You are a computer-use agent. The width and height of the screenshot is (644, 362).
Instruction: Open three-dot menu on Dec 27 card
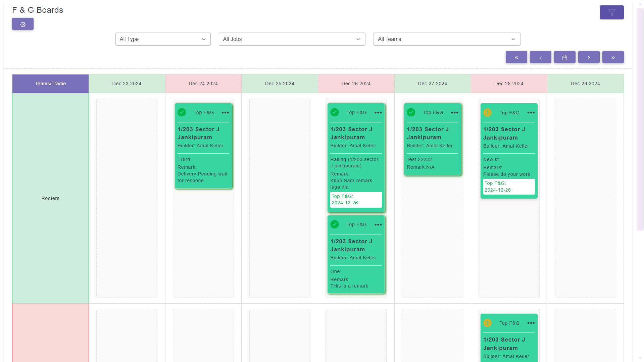(x=454, y=113)
